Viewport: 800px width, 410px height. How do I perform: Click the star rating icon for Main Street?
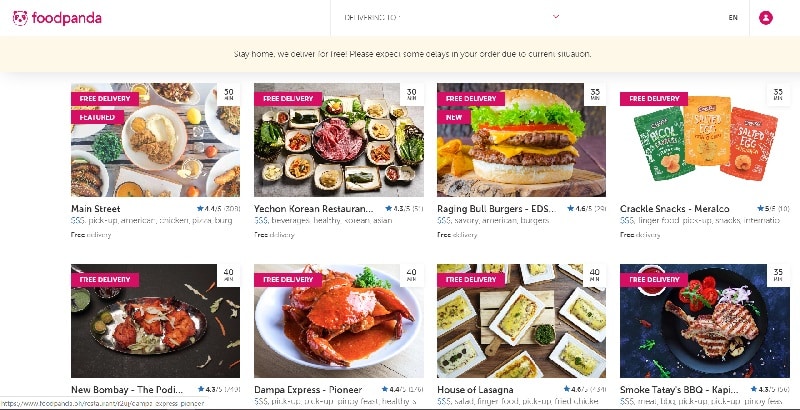click(199, 209)
